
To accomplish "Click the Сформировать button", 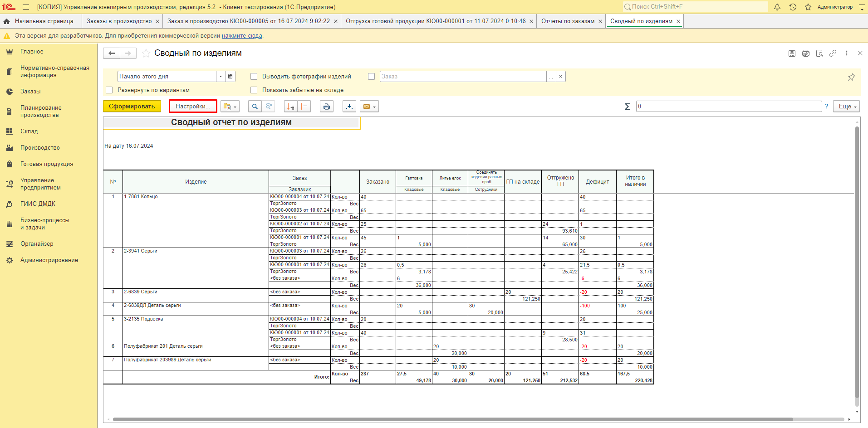I will 132,107.
